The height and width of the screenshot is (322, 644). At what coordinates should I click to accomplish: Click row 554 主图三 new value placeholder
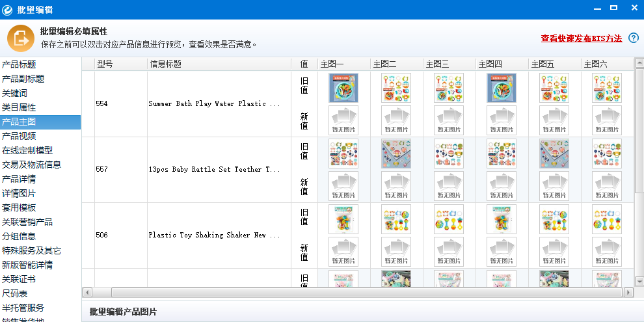coord(449,120)
